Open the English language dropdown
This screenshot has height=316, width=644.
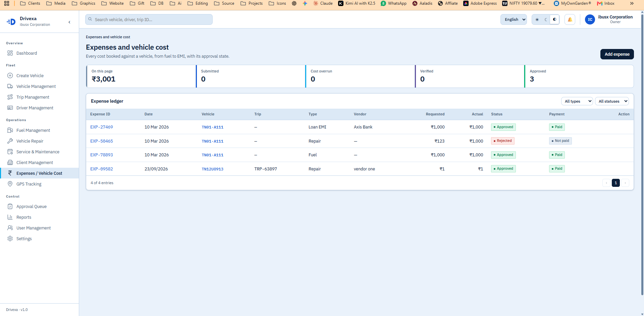(x=514, y=19)
